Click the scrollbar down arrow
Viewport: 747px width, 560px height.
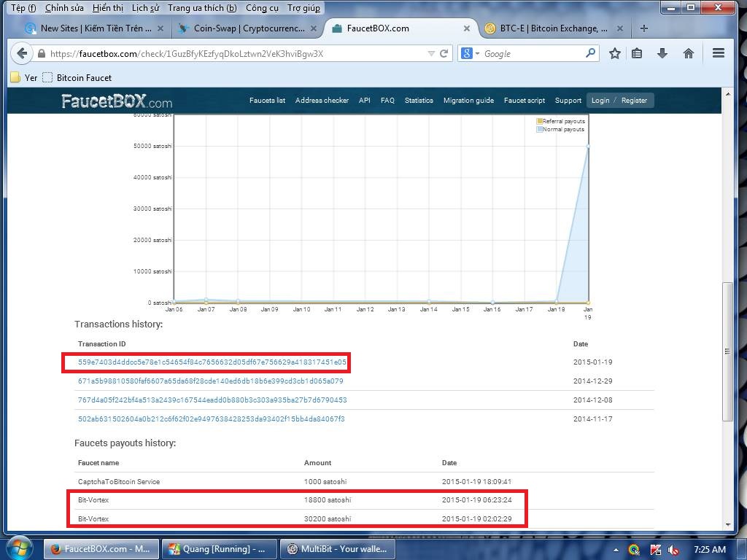point(727,525)
